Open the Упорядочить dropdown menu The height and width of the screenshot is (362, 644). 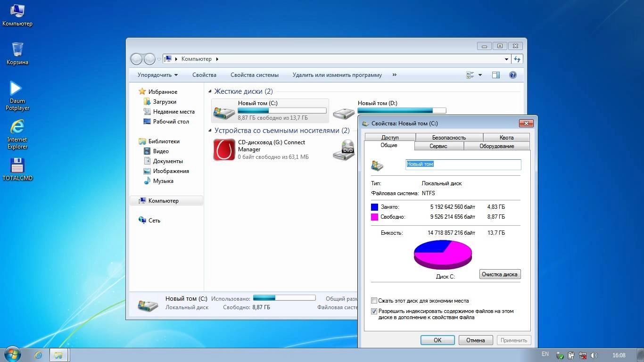[x=157, y=75]
